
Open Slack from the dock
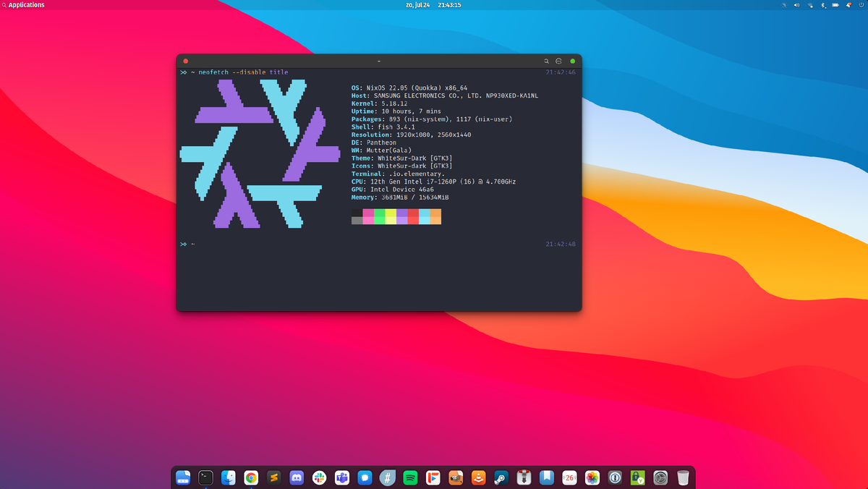pos(319,477)
